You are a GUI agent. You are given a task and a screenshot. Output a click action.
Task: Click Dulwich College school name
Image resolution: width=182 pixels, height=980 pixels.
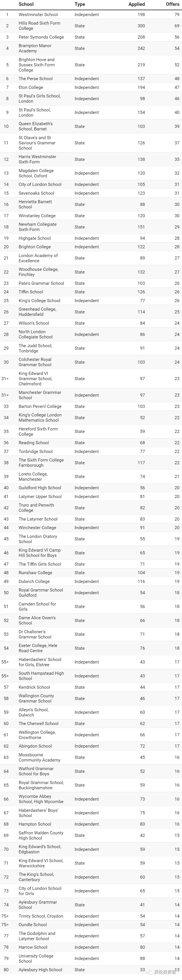tap(34, 581)
